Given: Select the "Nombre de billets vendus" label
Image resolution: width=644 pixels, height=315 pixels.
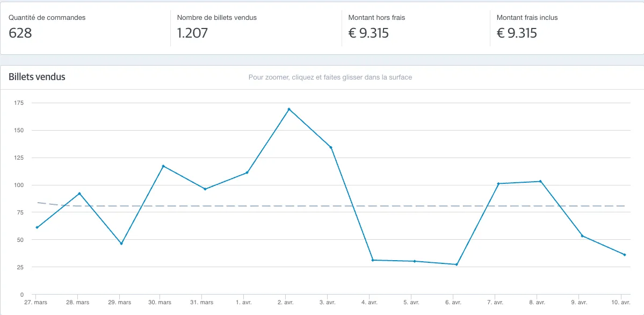Looking at the screenshot, I should click(x=217, y=18).
